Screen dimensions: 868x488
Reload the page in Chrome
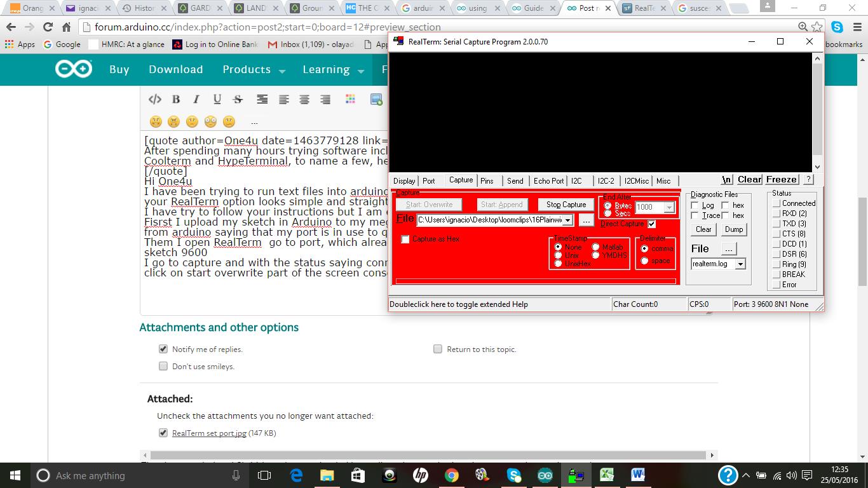coord(48,27)
